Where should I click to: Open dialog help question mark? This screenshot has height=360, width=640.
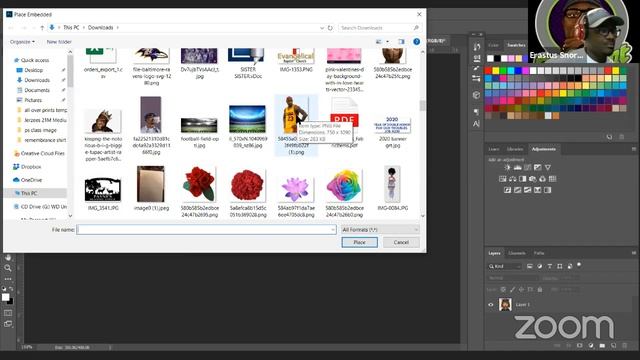point(416,42)
